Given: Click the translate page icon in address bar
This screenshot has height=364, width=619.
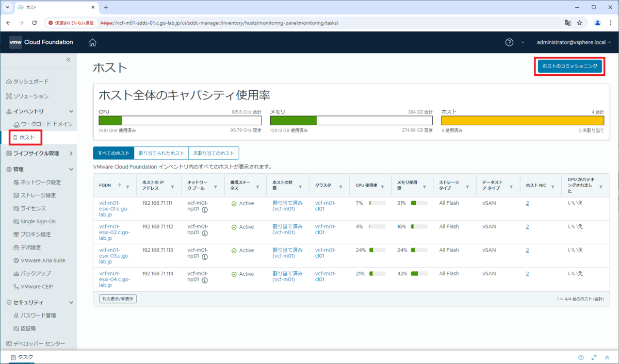Looking at the screenshot, I should (x=567, y=23).
